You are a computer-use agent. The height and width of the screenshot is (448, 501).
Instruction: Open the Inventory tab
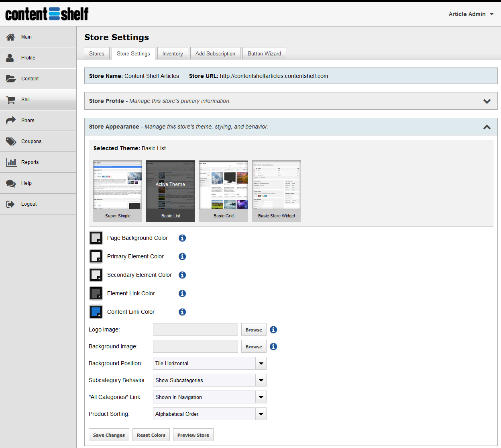point(173,53)
